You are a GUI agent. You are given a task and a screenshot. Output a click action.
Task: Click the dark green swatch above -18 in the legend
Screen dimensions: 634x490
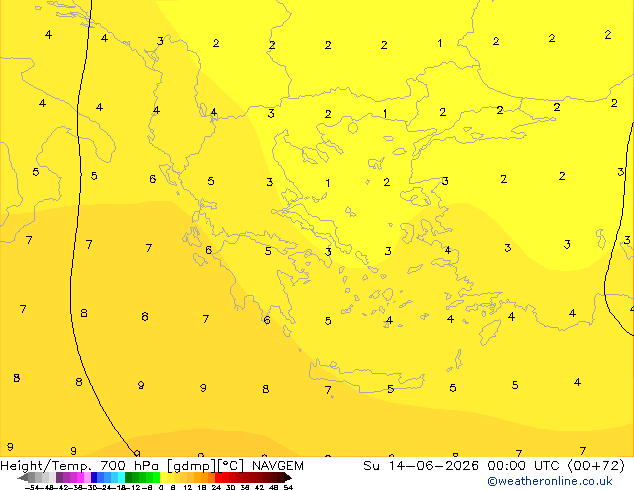pos(128,477)
